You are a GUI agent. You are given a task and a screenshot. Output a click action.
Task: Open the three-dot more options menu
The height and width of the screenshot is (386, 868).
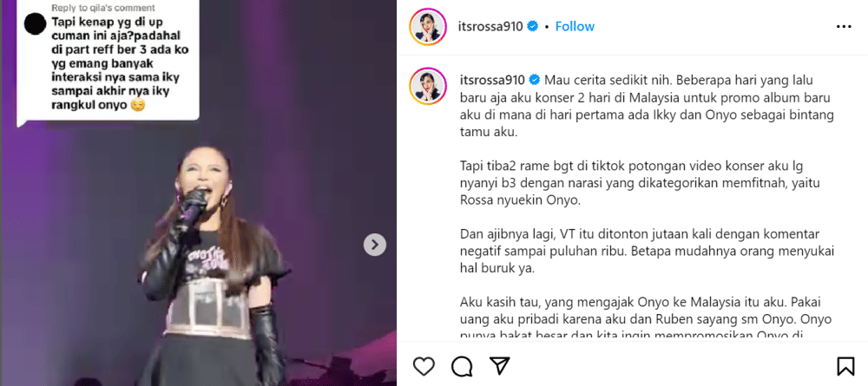pos(844,27)
